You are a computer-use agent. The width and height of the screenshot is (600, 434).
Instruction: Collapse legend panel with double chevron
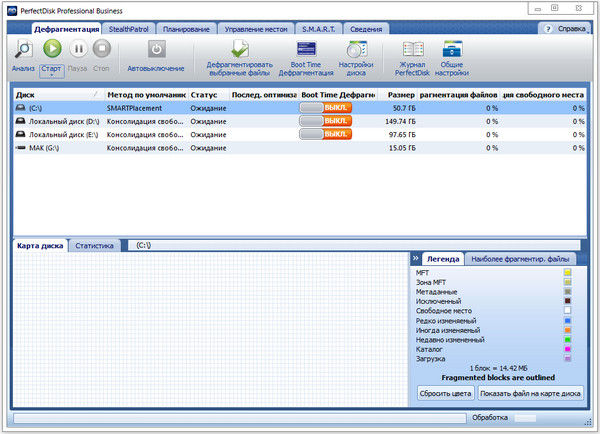tap(416, 257)
